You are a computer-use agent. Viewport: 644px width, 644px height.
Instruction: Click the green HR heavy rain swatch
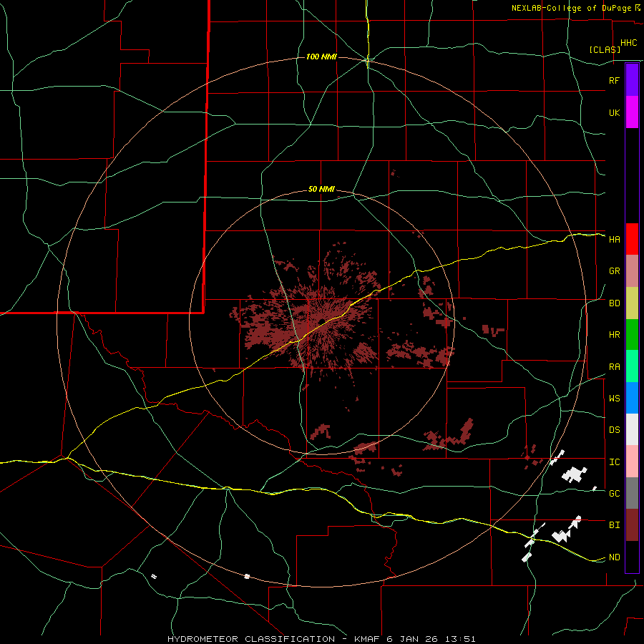tap(632, 335)
